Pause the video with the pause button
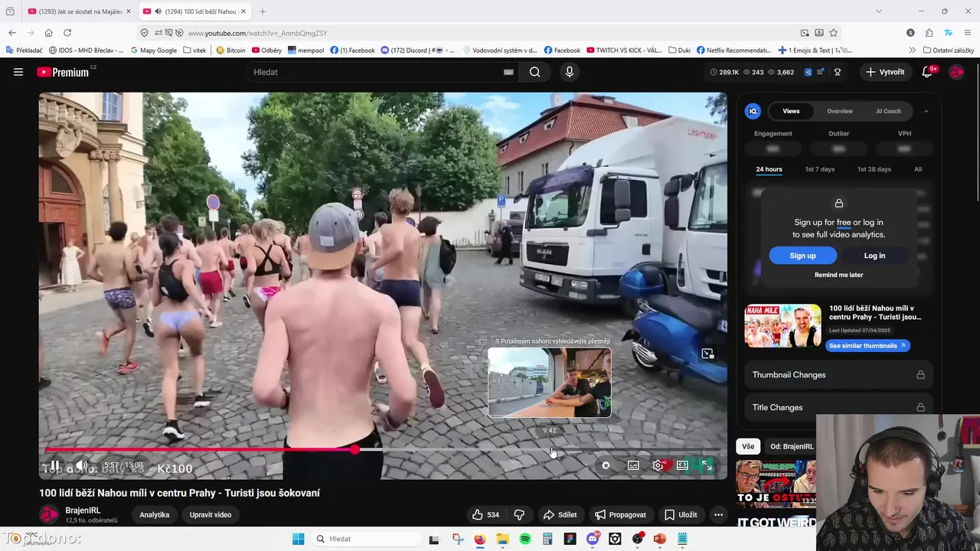980x551 pixels. coord(54,466)
